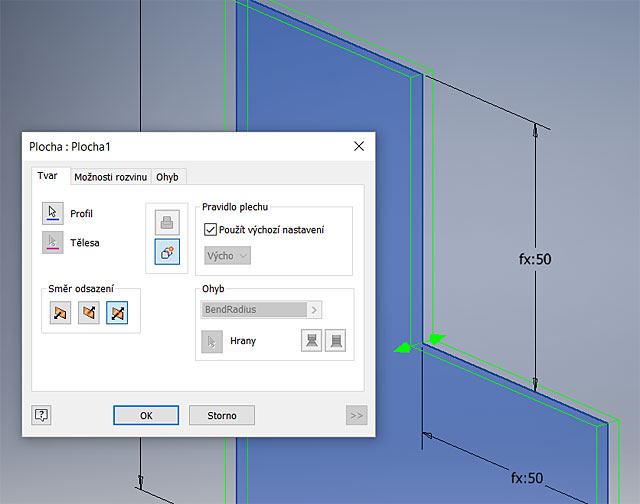Click the BendRadius input field
The height and width of the screenshot is (504, 640).
pos(253,310)
